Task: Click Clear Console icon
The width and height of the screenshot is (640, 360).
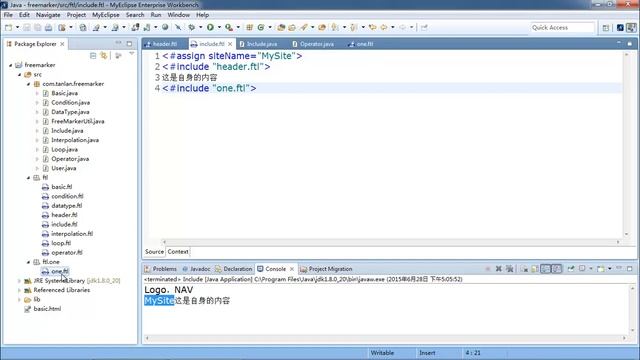Action: tap(524, 269)
